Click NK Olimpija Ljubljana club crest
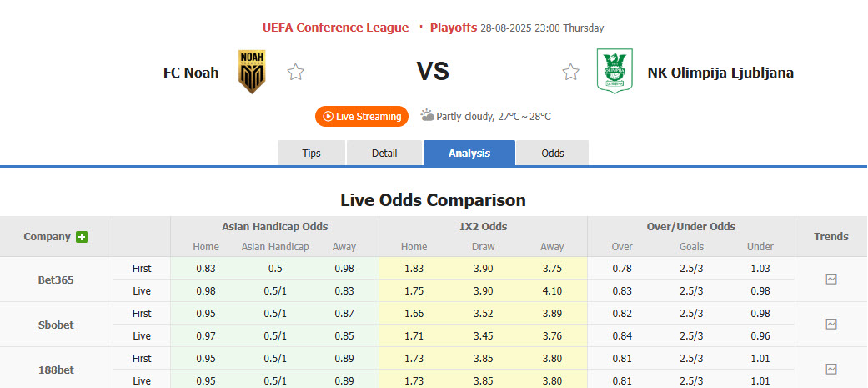Screen dimensions: 868x388 pyautogui.click(x=615, y=72)
